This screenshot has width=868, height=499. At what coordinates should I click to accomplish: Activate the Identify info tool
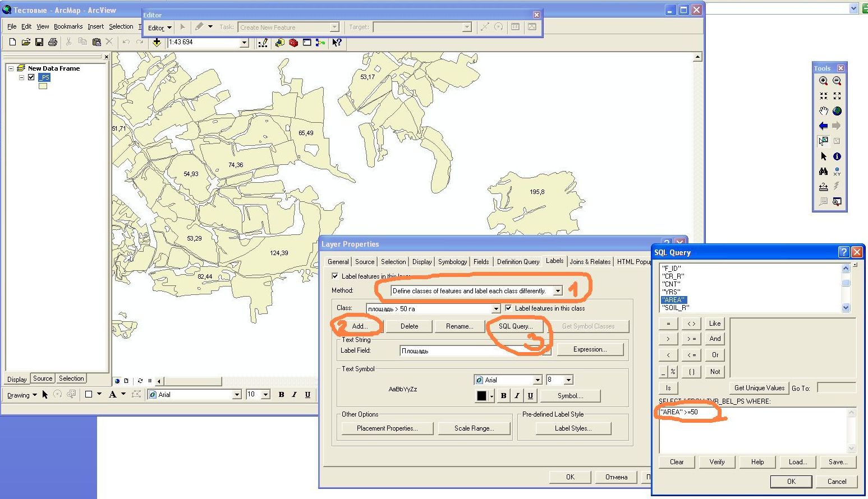pyautogui.click(x=837, y=156)
